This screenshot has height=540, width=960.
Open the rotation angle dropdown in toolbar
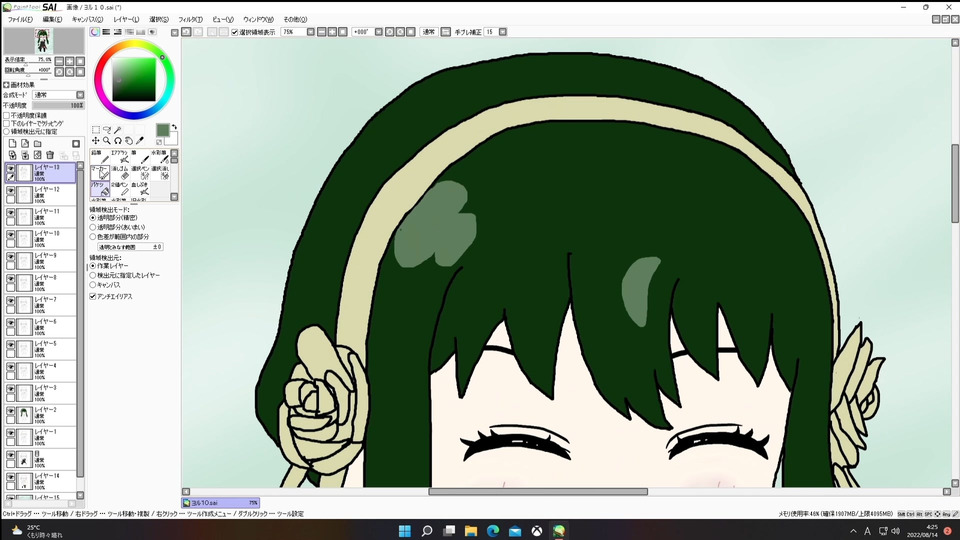(378, 32)
